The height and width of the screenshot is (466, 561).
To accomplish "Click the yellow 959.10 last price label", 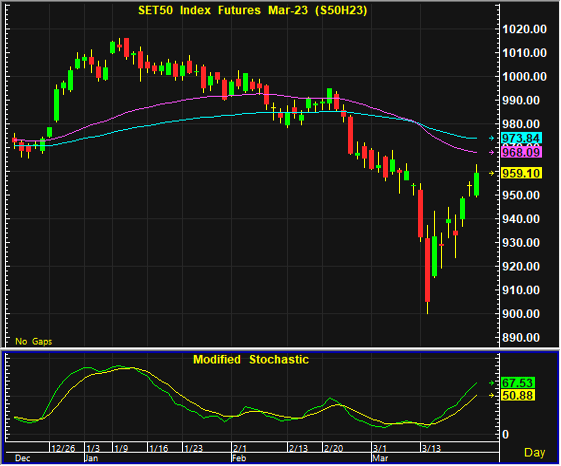I will [x=522, y=173].
